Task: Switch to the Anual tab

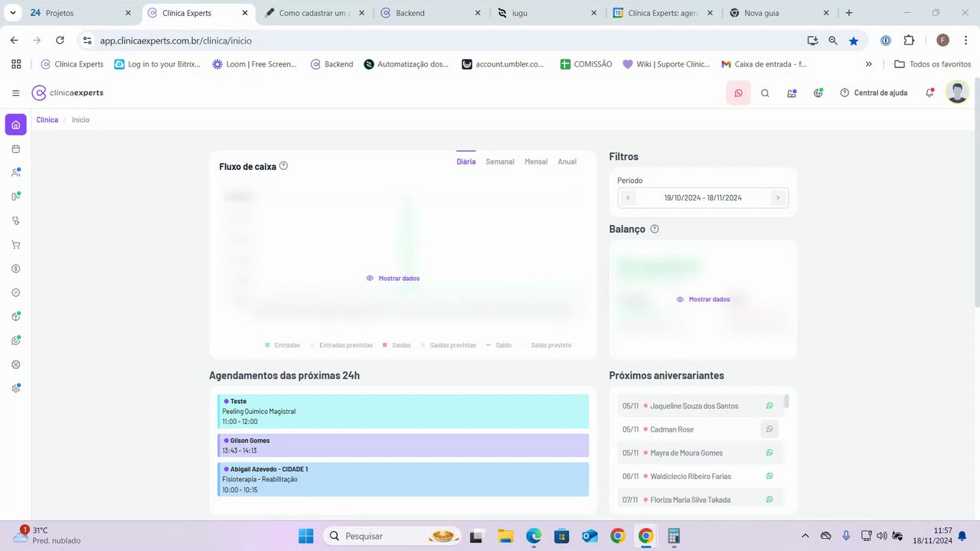Action: 567,161
